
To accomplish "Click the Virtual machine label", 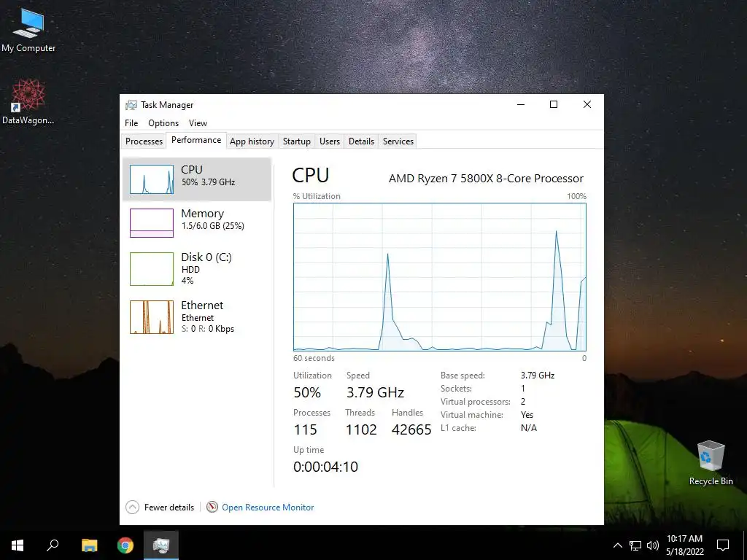I will [472, 415].
